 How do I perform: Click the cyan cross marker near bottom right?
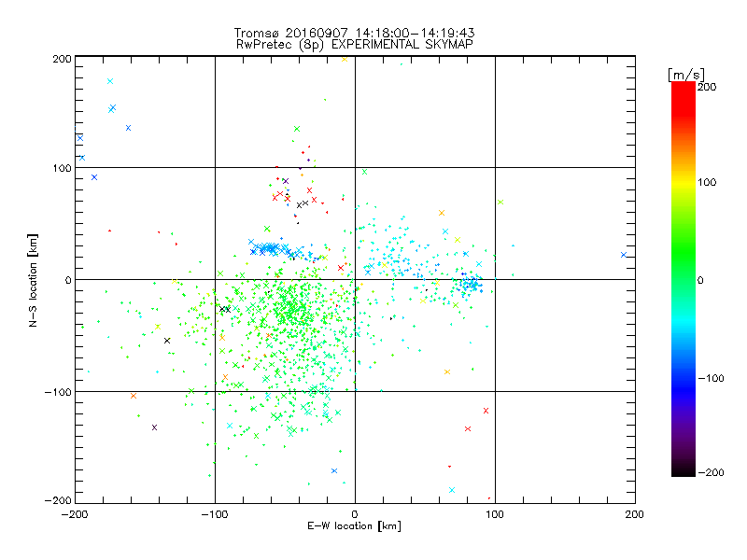click(452, 490)
